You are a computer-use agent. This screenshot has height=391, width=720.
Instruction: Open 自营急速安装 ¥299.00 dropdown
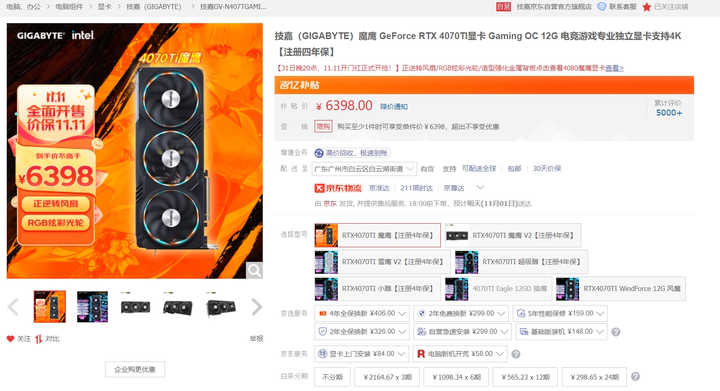[x=462, y=331]
